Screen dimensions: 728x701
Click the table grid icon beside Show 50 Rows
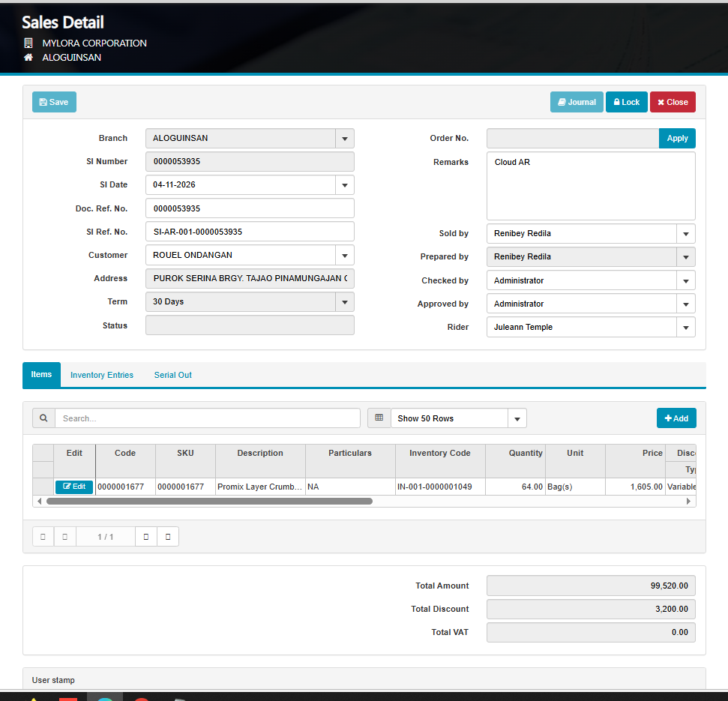coord(379,418)
